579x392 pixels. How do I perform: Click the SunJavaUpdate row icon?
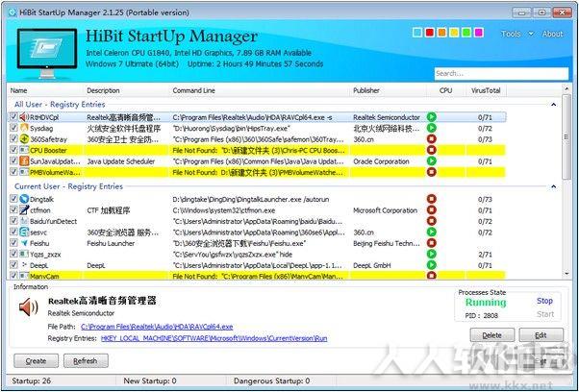[x=24, y=161]
